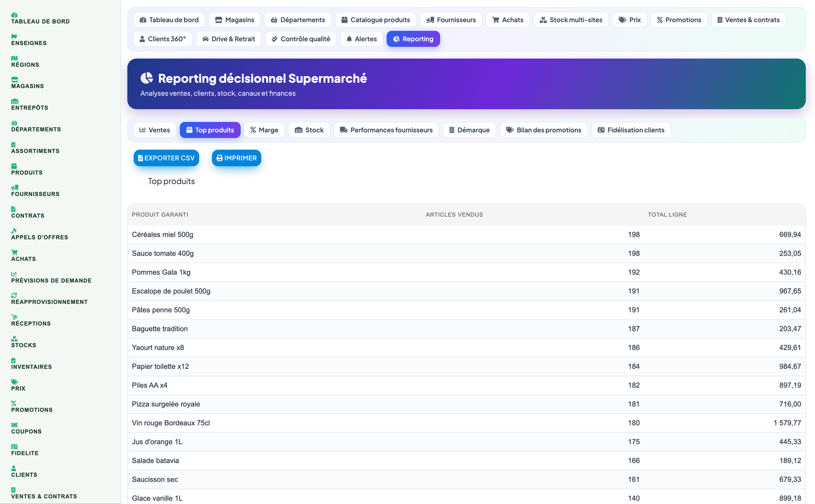This screenshot has width=815, height=504.
Task: Open the Catalogue produits tab
Action: pyautogui.click(x=376, y=20)
